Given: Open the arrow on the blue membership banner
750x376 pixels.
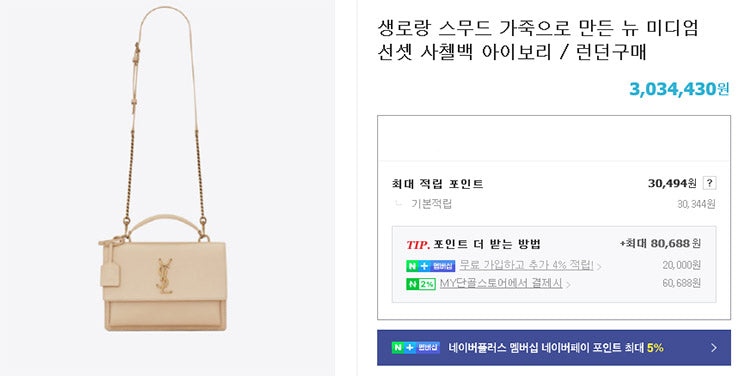Looking at the screenshot, I should (714, 348).
